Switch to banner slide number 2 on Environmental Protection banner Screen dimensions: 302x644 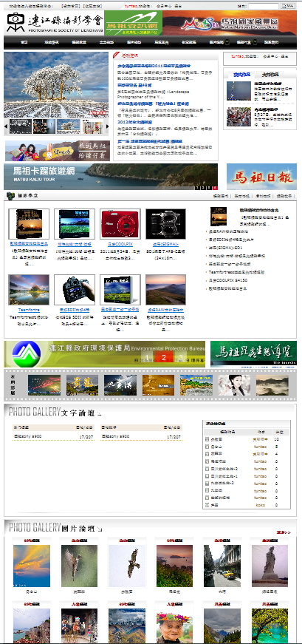(x=163, y=357)
